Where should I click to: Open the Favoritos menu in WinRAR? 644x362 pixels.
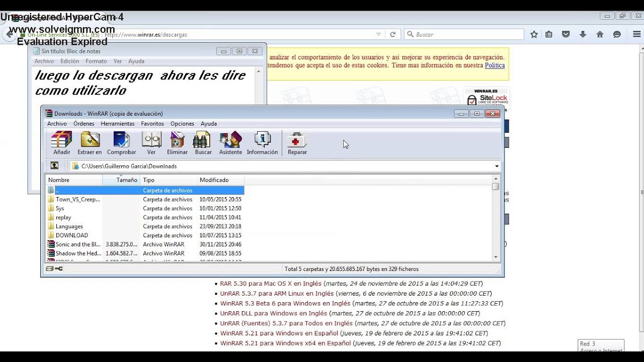(x=152, y=124)
